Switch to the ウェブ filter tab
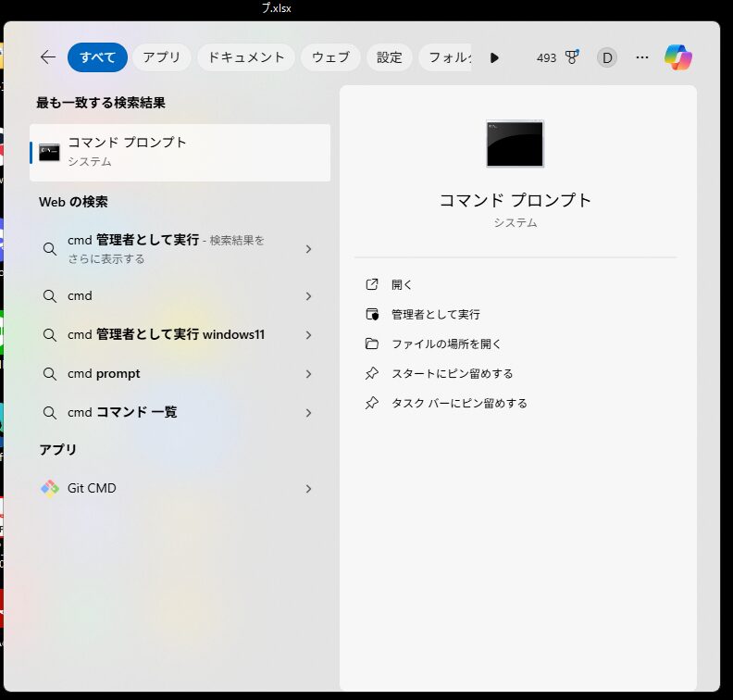This screenshot has width=733, height=700. click(330, 57)
